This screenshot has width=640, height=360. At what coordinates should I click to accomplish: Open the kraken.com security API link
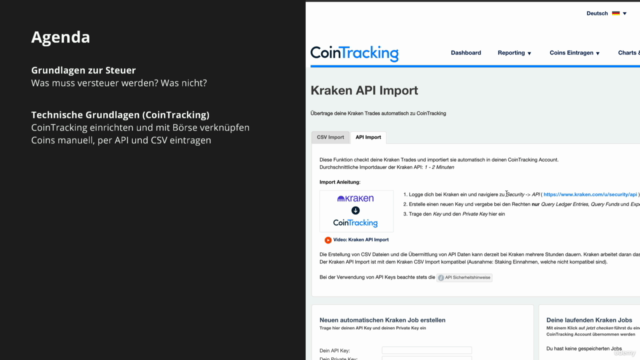(x=590, y=194)
